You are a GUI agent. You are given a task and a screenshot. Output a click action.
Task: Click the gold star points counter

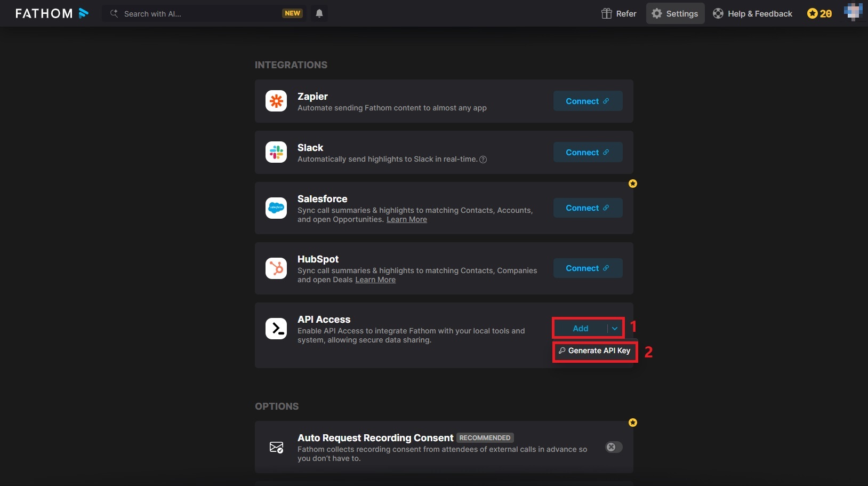tap(819, 13)
